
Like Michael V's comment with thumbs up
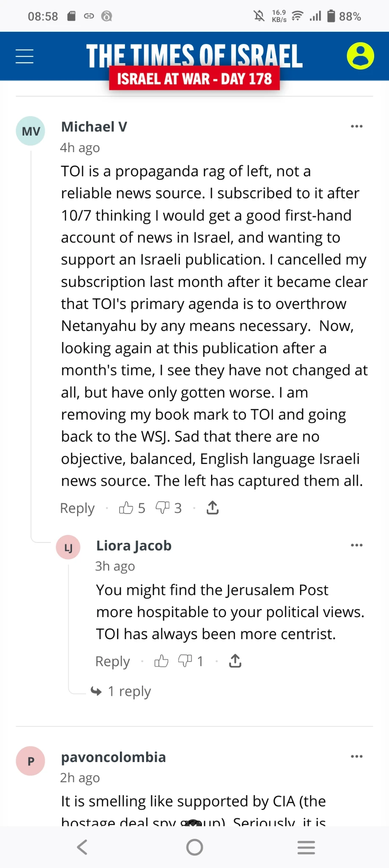click(126, 508)
